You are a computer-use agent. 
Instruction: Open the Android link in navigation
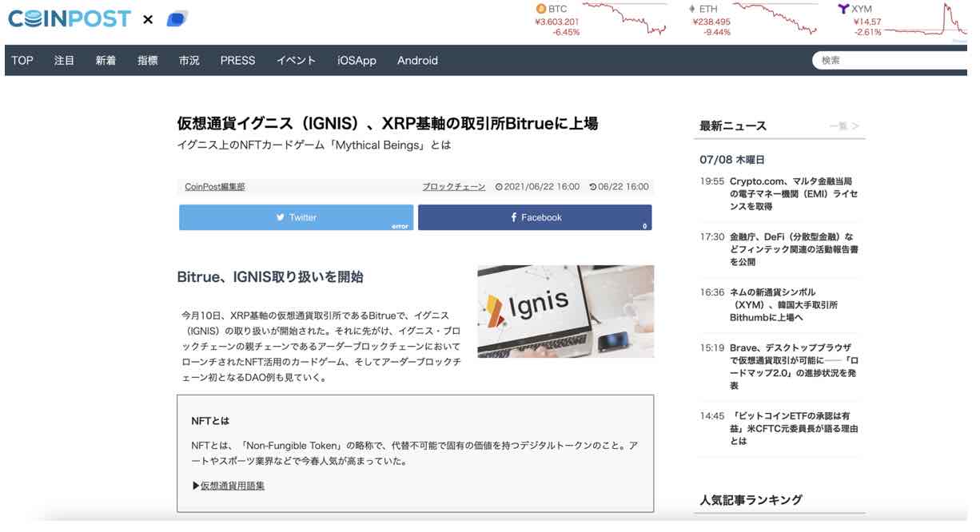(417, 61)
